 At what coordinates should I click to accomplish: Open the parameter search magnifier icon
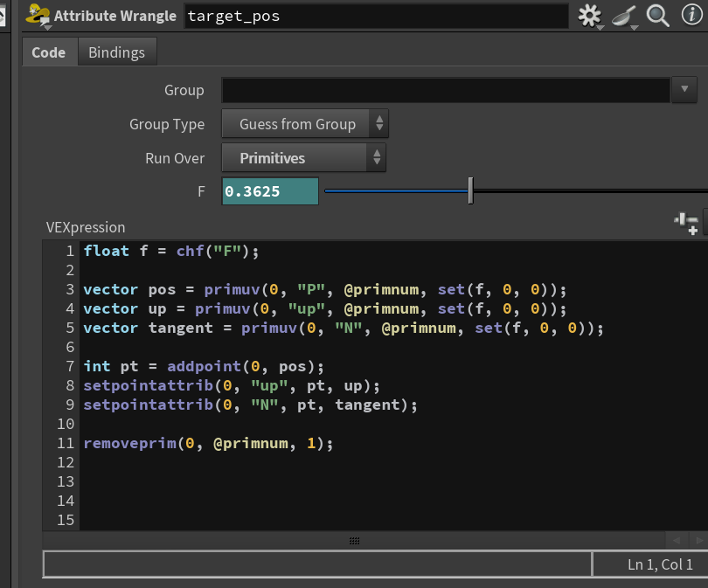[x=657, y=16]
